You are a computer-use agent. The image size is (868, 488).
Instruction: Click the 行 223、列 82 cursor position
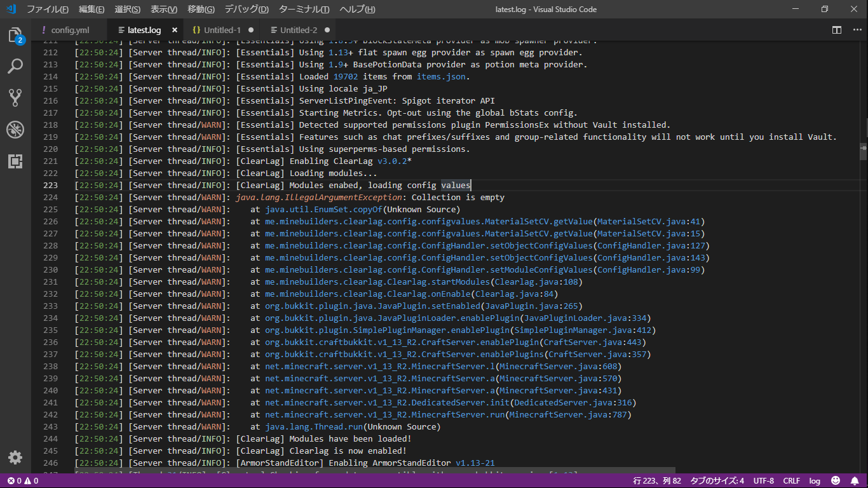tap(657, 481)
